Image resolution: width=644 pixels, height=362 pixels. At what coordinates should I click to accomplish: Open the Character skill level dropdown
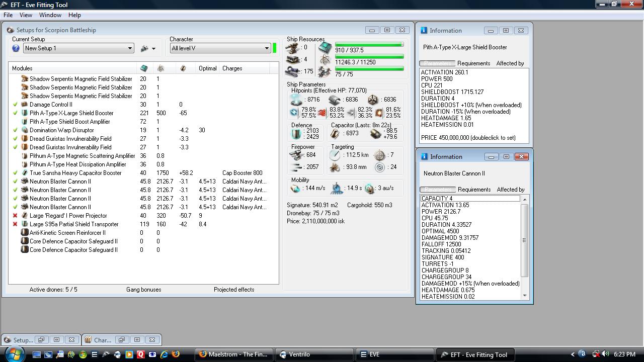267,48
